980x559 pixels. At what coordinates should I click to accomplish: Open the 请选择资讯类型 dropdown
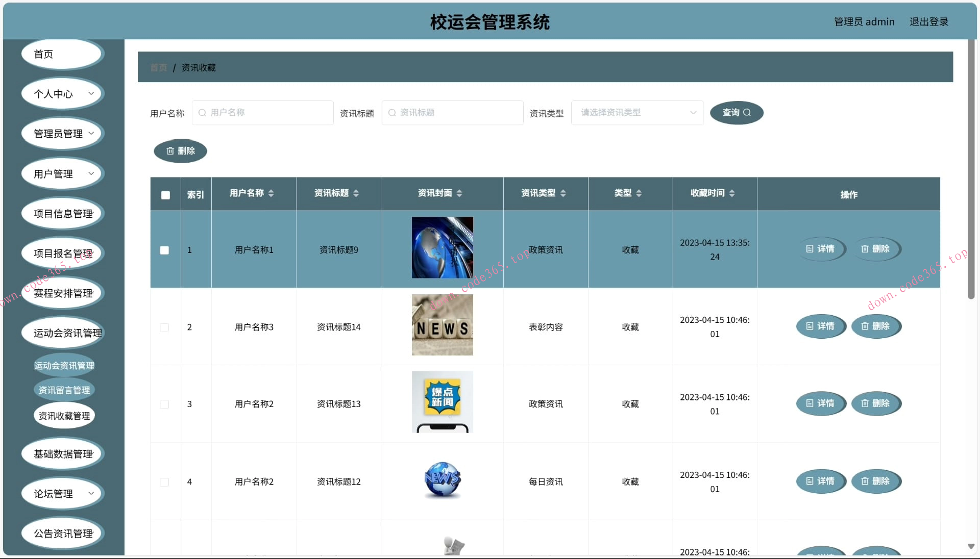pos(637,113)
